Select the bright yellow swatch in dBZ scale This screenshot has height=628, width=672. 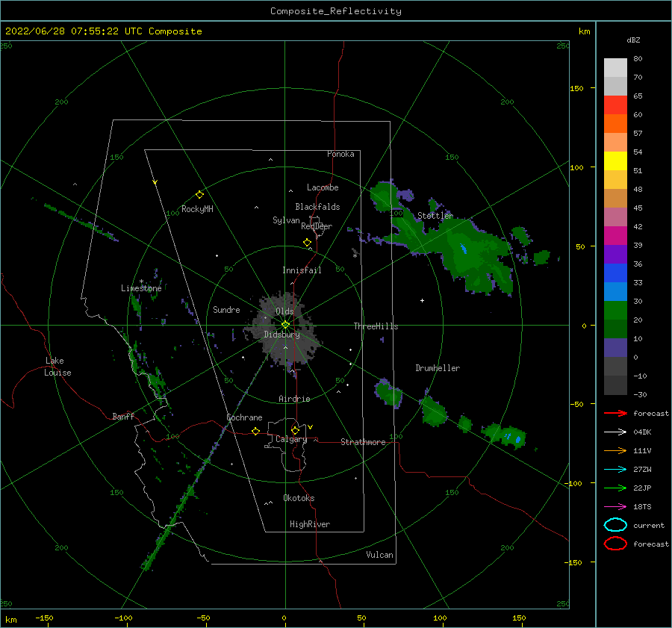(615, 161)
